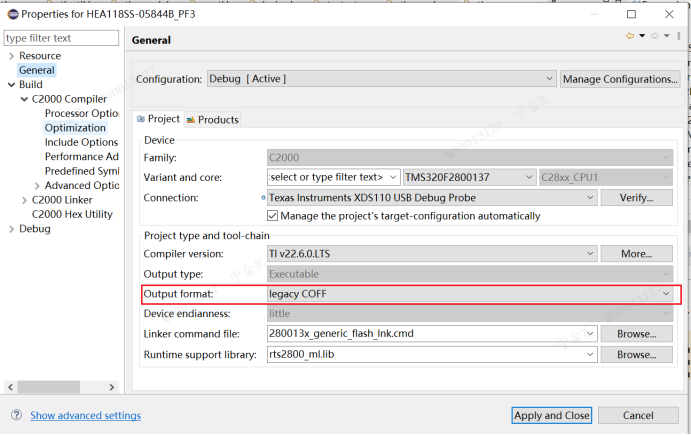Select Predefined Symbols tree item
Screen dimensions: 691x435
[x=82, y=171]
